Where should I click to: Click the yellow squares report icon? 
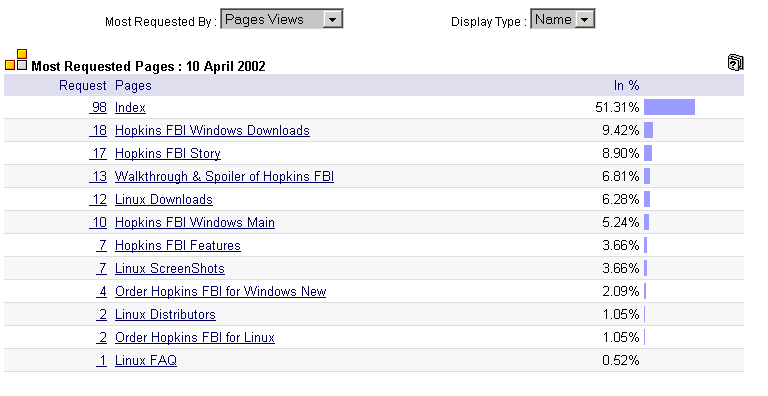point(16,60)
